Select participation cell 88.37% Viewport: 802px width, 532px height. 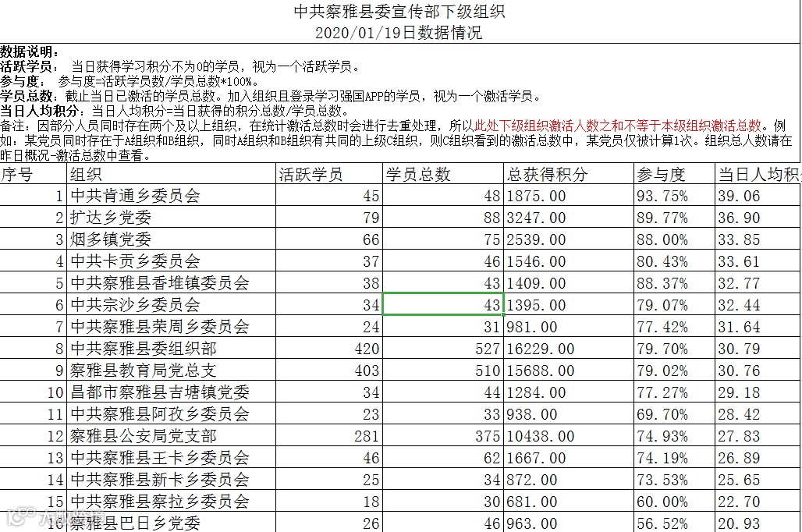[x=674, y=283]
